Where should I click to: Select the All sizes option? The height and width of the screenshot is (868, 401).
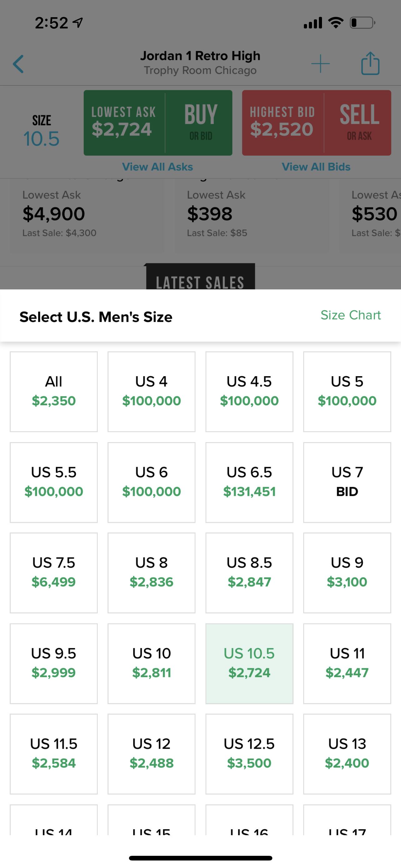54,392
